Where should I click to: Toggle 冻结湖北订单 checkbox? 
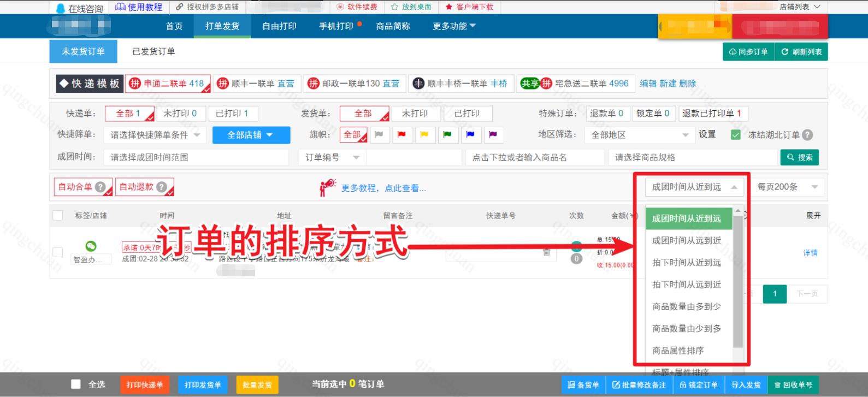click(736, 135)
